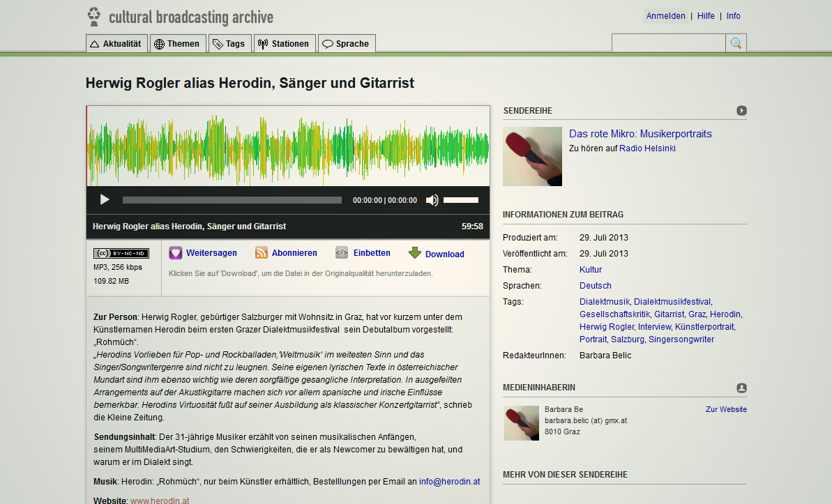The width and height of the screenshot is (832, 504).
Task: Open the Sprache menu tab
Action: point(347,43)
